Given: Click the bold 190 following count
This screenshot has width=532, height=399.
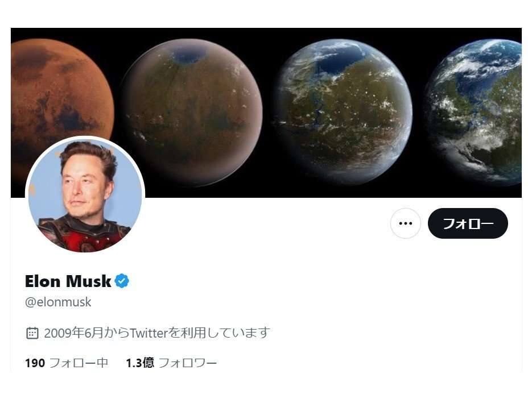Looking at the screenshot, I should pyautogui.click(x=35, y=363).
